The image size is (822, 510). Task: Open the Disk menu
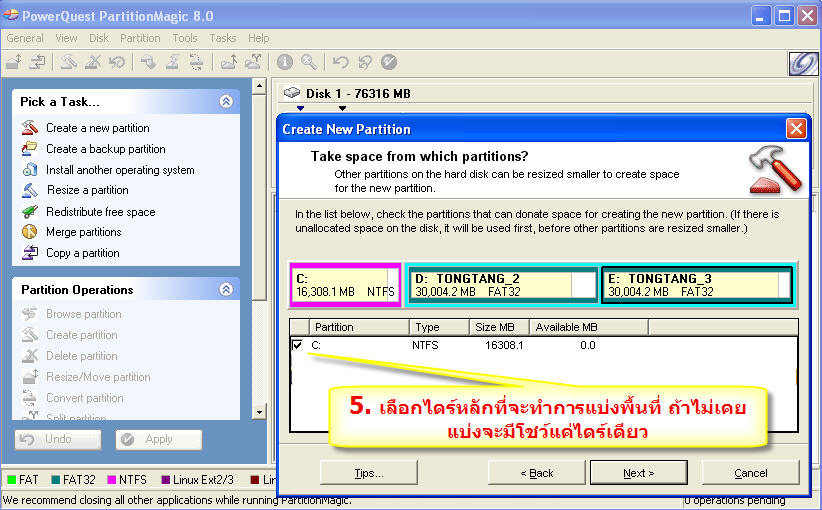pyautogui.click(x=99, y=38)
